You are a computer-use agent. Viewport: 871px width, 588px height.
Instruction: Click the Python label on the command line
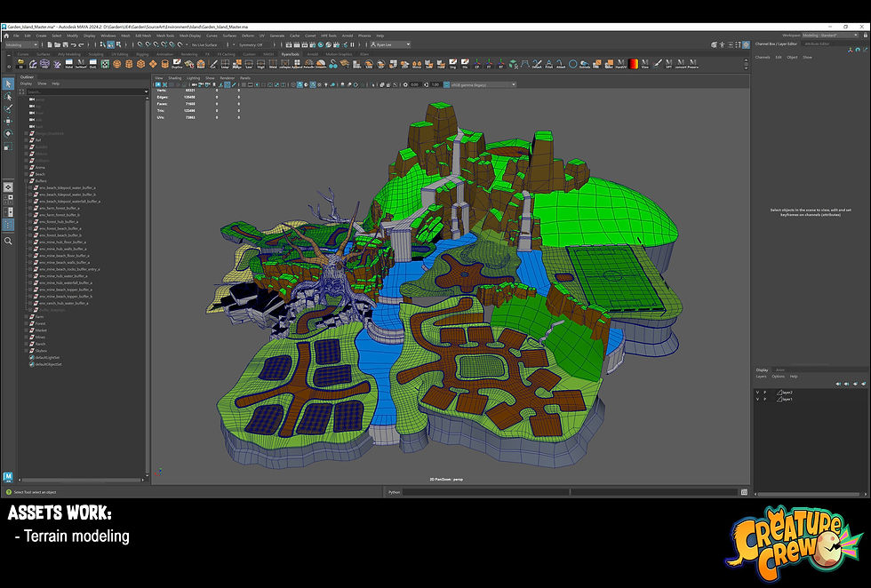pos(392,491)
